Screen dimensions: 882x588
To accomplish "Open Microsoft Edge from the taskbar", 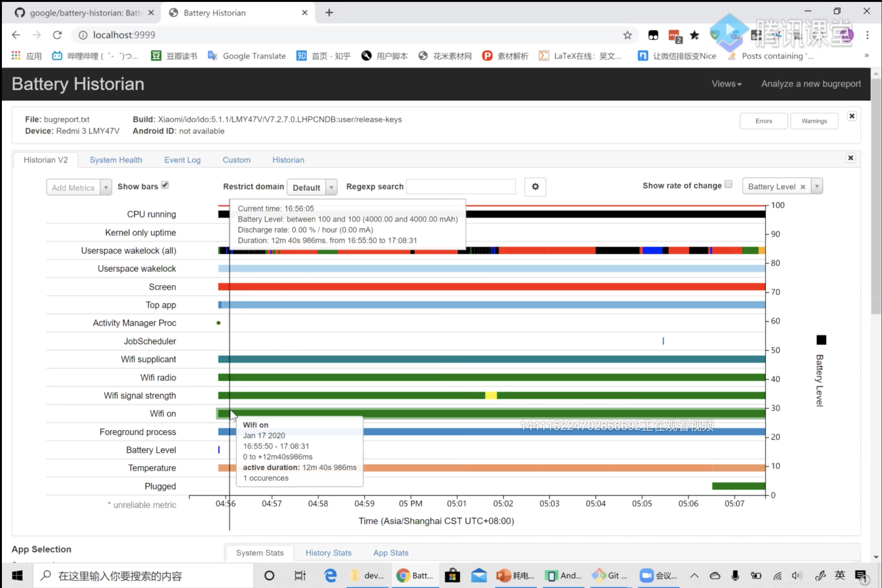I will coord(330,575).
